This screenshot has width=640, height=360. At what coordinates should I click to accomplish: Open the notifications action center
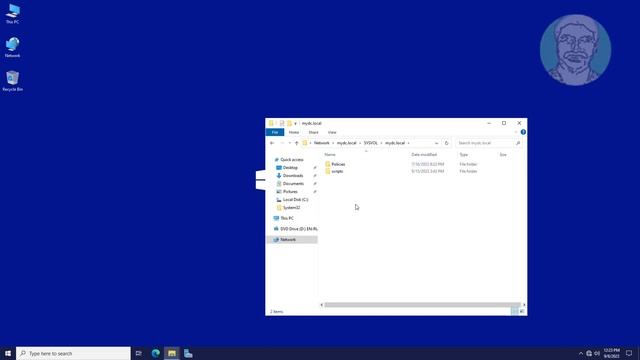tap(629, 353)
